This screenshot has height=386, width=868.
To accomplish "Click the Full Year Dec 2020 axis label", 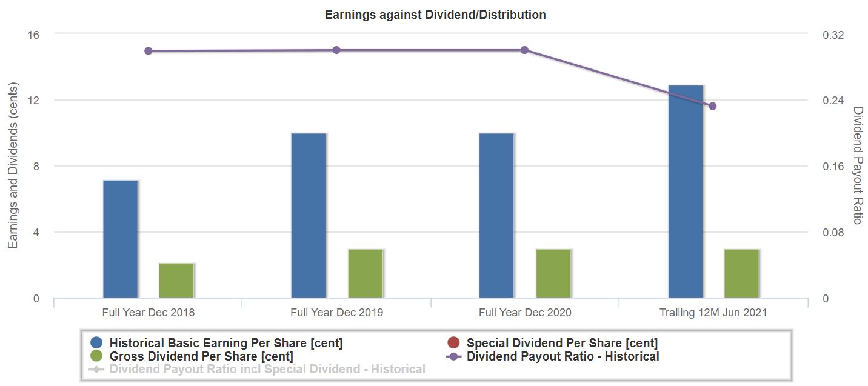I will pyautogui.click(x=525, y=313).
